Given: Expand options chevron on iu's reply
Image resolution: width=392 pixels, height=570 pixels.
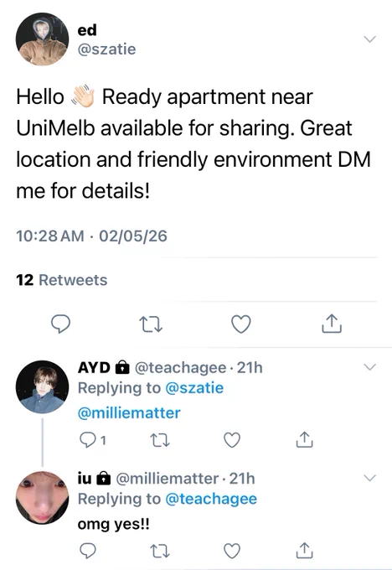Looking at the screenshot, I should [x=370, y=478].
